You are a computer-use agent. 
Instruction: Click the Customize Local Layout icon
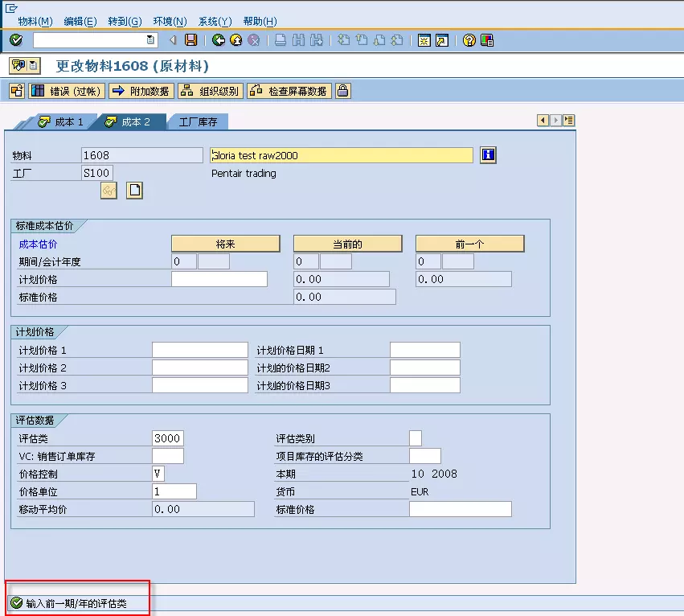(487, 40)
